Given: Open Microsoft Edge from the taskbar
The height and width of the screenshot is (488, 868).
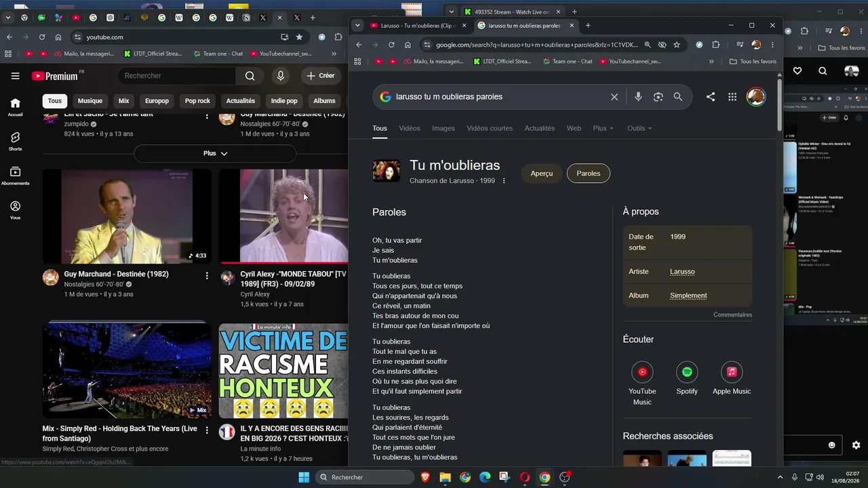Looking at the screenshot, I should [x=485, y=477].
